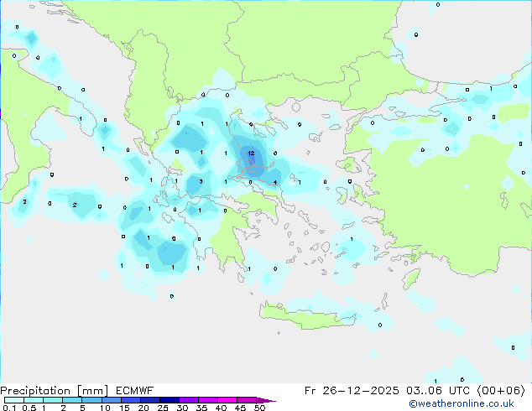Click the map value 3 in central Greece
This screenshot has width=532, height=411.
[201, 182]
